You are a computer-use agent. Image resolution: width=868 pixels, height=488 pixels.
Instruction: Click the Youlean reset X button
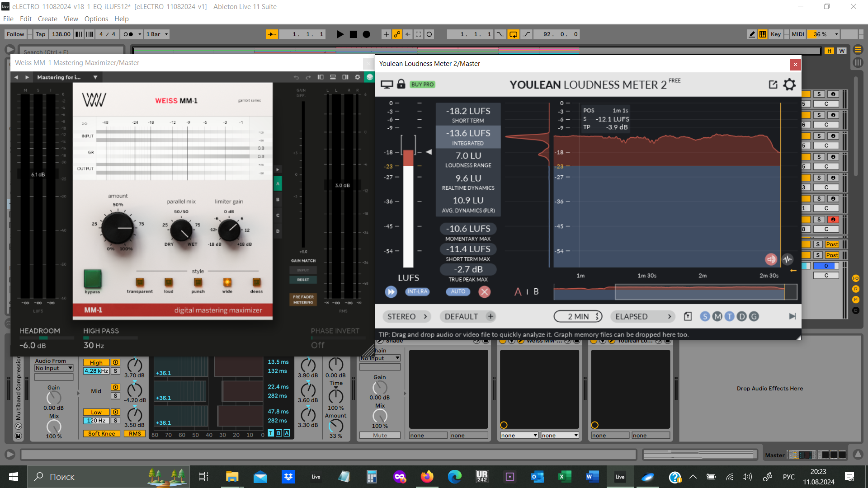485,292
